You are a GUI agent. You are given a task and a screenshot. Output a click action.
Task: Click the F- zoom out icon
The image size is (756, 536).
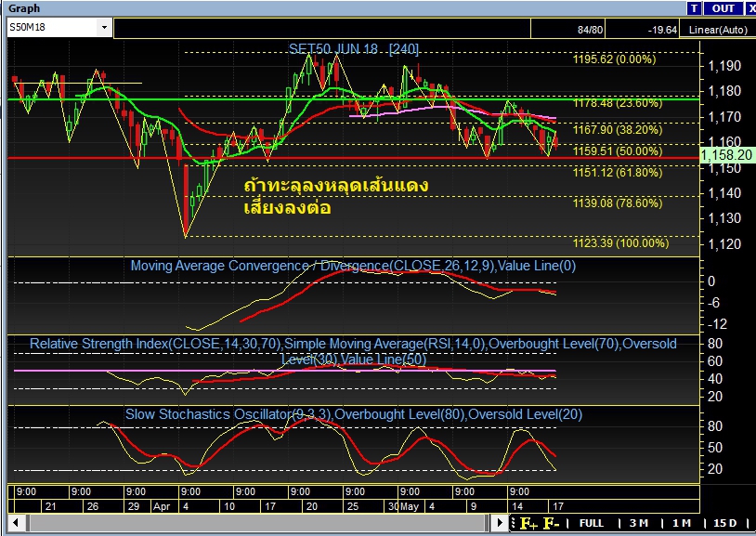(x=551, y=523)
